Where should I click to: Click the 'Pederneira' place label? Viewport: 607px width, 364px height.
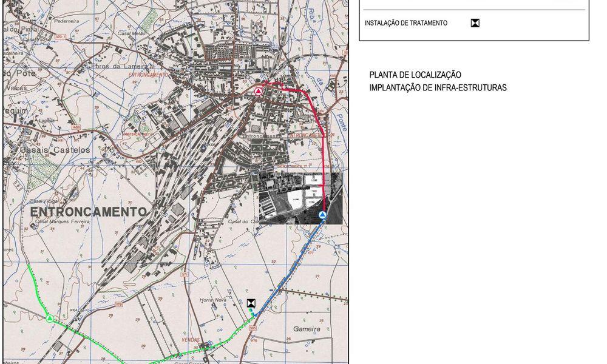(67, 21)
